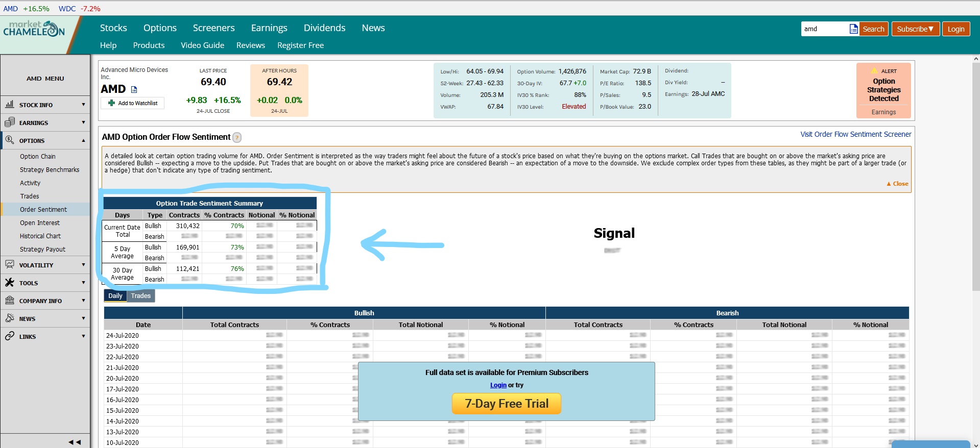Expand the Stock Info section

coord(45,105)
